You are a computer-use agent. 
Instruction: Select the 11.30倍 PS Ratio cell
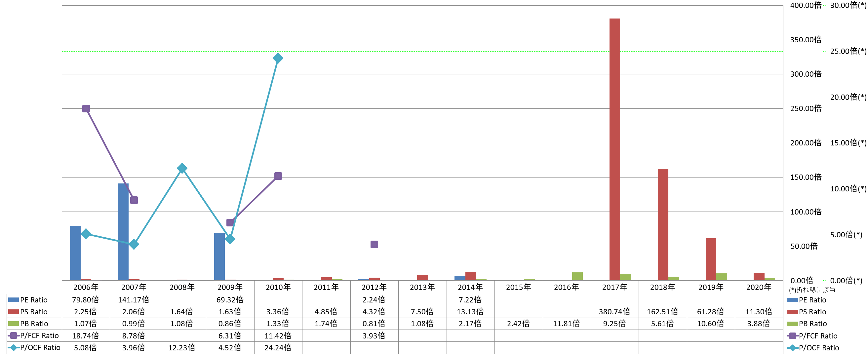pyautogui.click(x=759, y=312)
